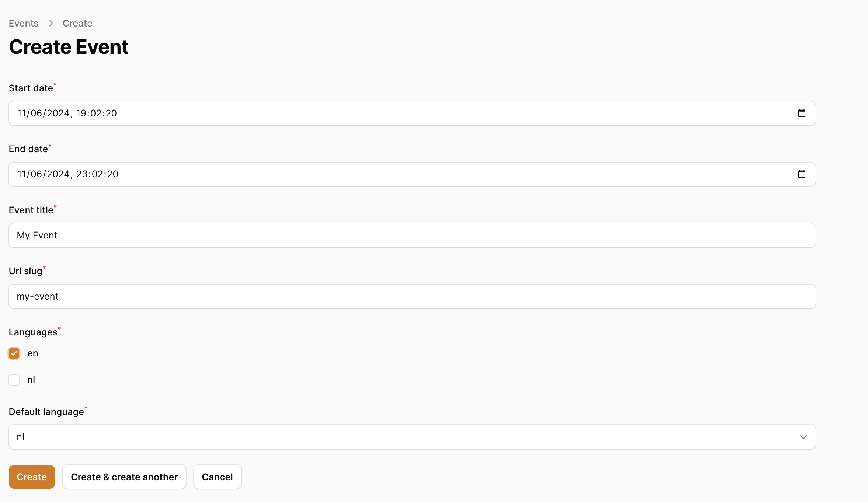The width and height of the screenshot is (868, 502).
Task: Click the Default language chevron arrow
Action: pyautogui.click(x=803, y=437)
